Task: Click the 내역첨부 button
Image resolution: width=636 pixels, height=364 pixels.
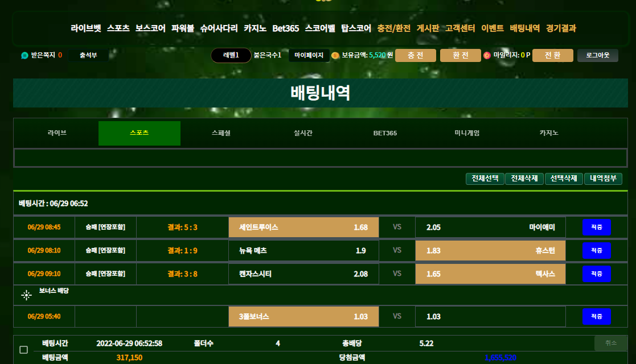Action: [603, 179]
